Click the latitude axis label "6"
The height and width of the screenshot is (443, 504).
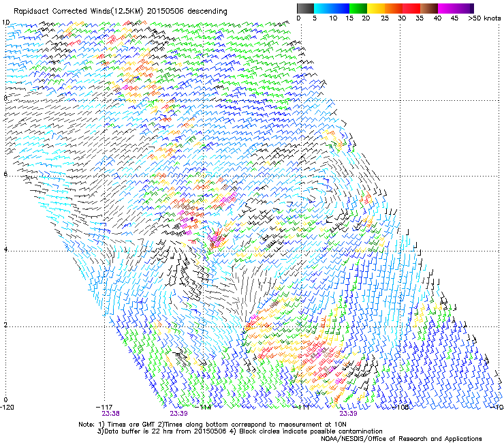click(5, 174)
